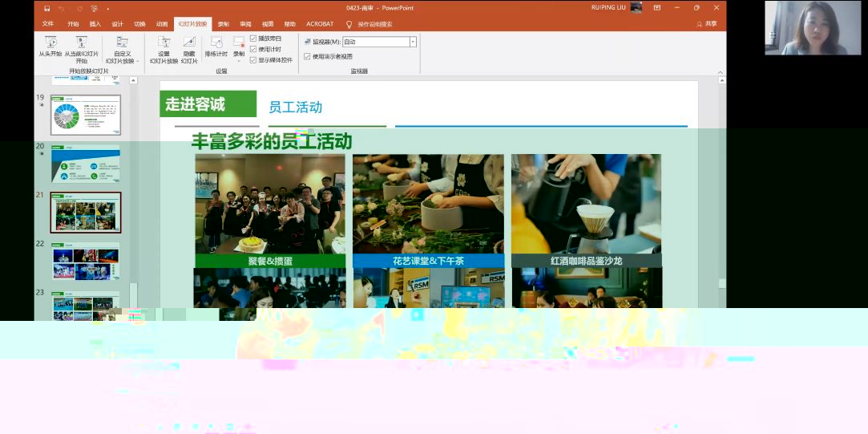Undo the last action in the Quick Access toolbar
868x434 pixels.
click(x=62, y=8)
